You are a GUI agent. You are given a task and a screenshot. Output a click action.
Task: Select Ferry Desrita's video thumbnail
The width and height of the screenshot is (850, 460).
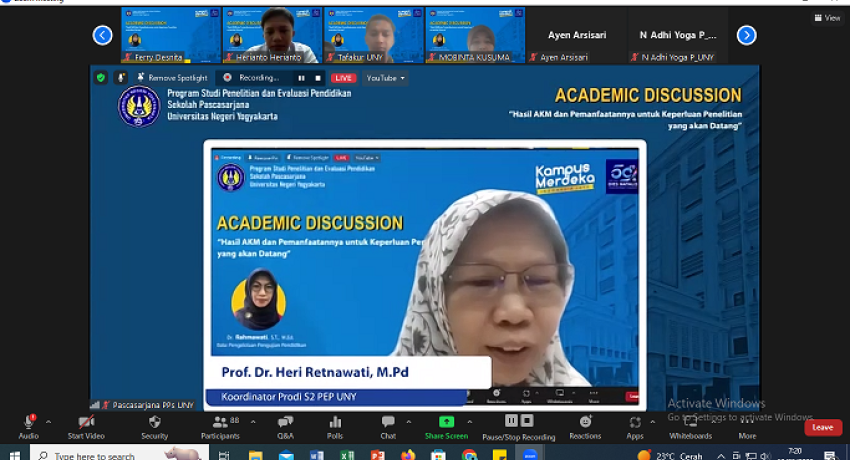click(171, 35)
